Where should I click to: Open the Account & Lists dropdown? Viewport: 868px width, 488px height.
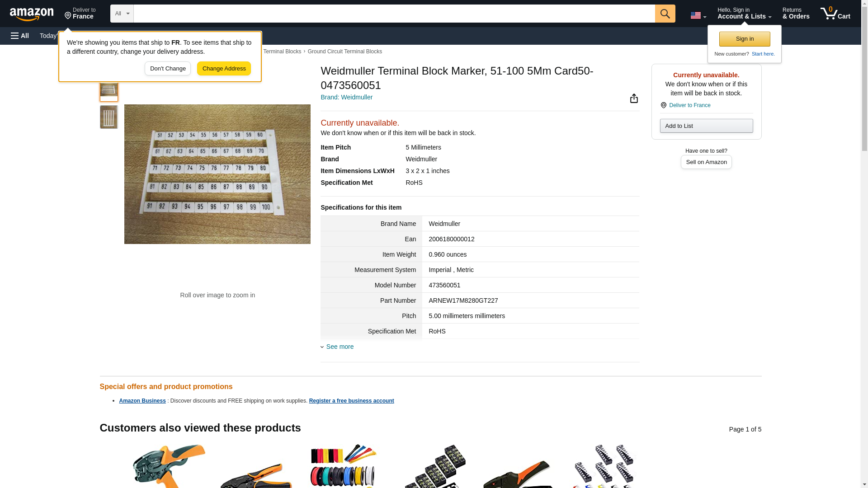pos(744,13)
